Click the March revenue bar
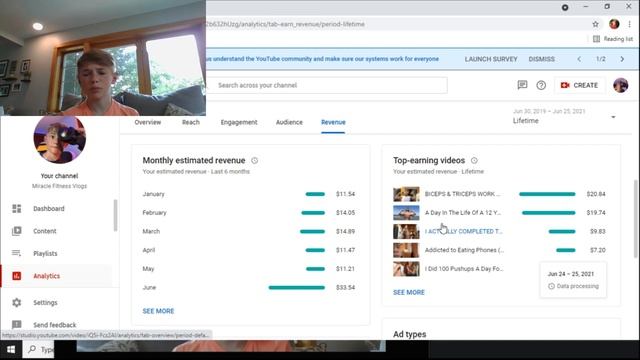The height and width of the screenshot is (360, 640). (312, 231)
